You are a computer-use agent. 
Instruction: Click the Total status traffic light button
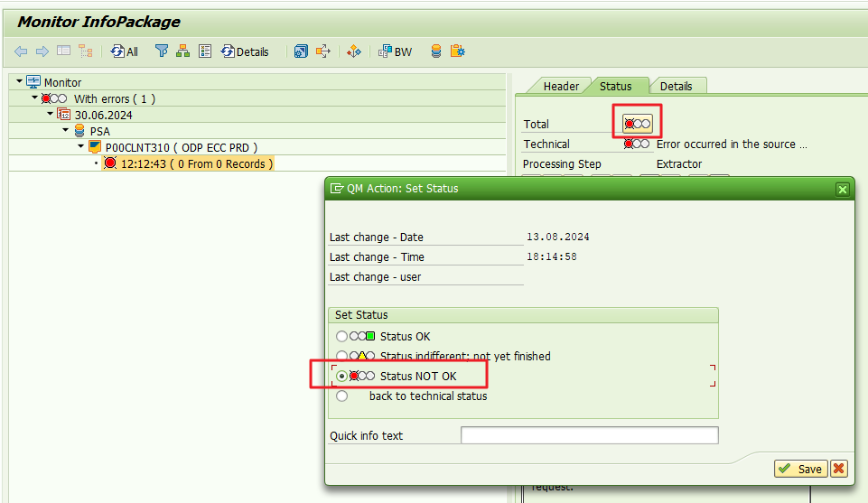tap(637, 124)
